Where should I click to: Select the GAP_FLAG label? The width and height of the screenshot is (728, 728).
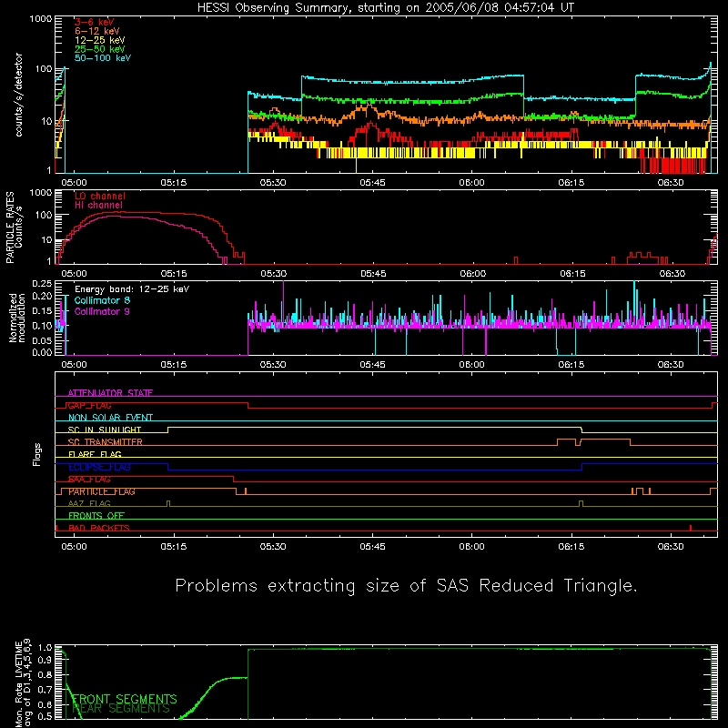[90, 405]
